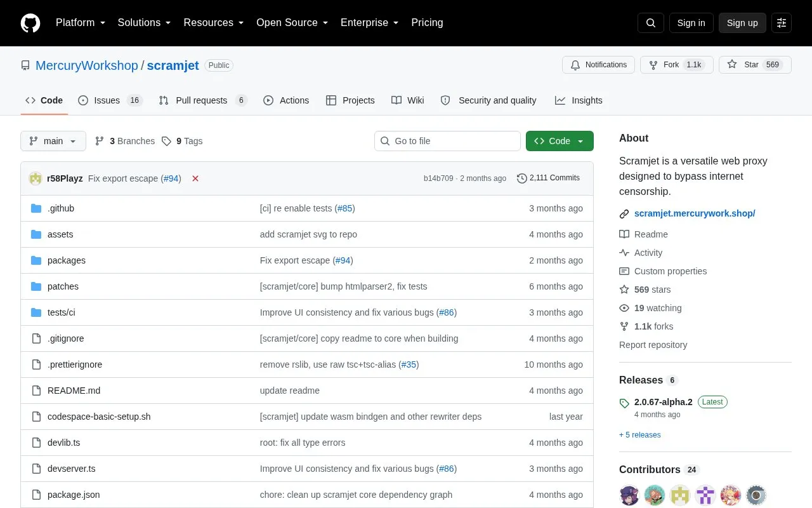
Task: Switch to the Actions tab
Action: click(286, 100)
